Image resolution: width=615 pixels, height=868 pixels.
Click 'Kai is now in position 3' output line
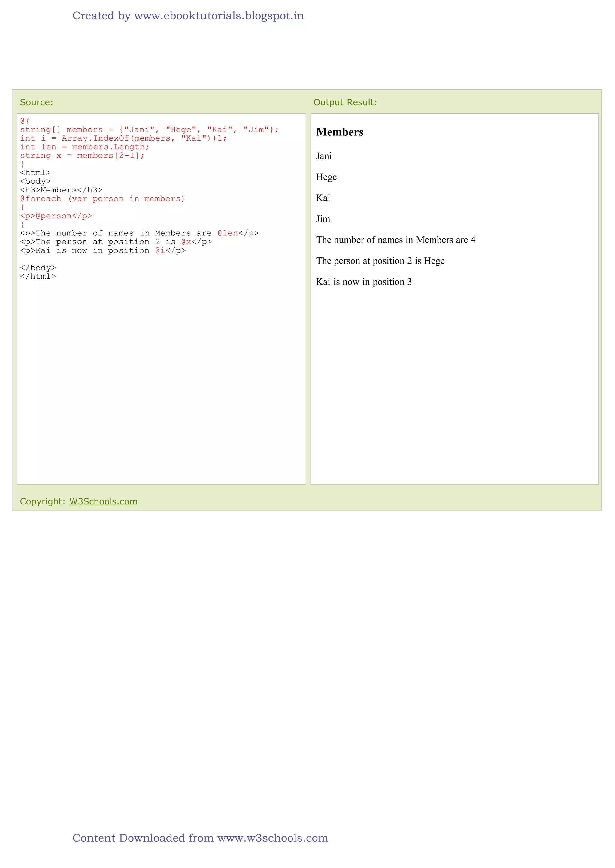(364, 282)
